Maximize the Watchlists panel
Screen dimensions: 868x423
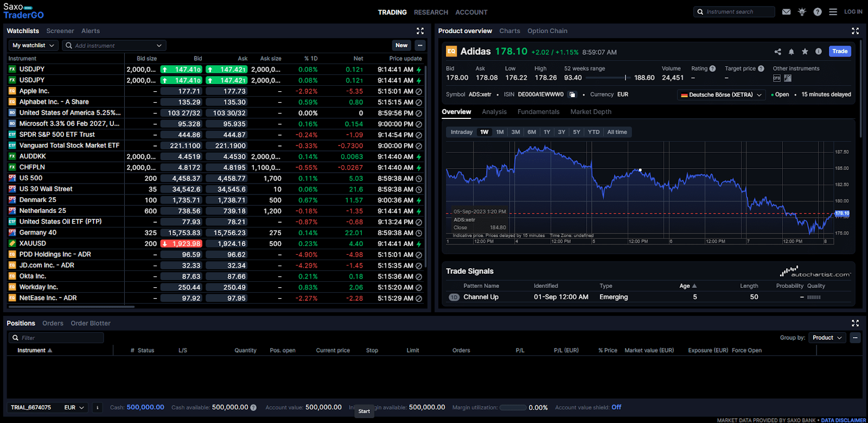[x=420, y=31]
